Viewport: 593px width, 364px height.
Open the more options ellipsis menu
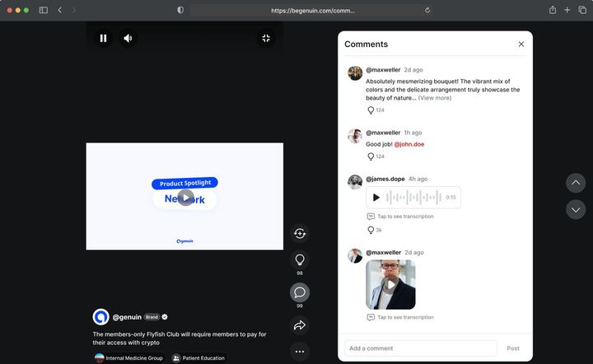pyautogui.click(x=300, y=352)
